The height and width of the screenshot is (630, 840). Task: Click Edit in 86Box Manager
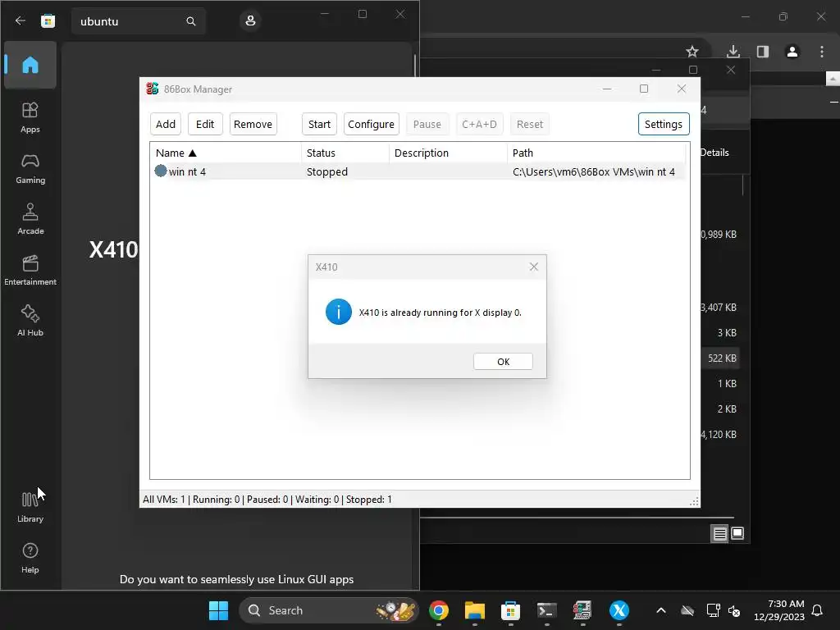coord(205,124)
